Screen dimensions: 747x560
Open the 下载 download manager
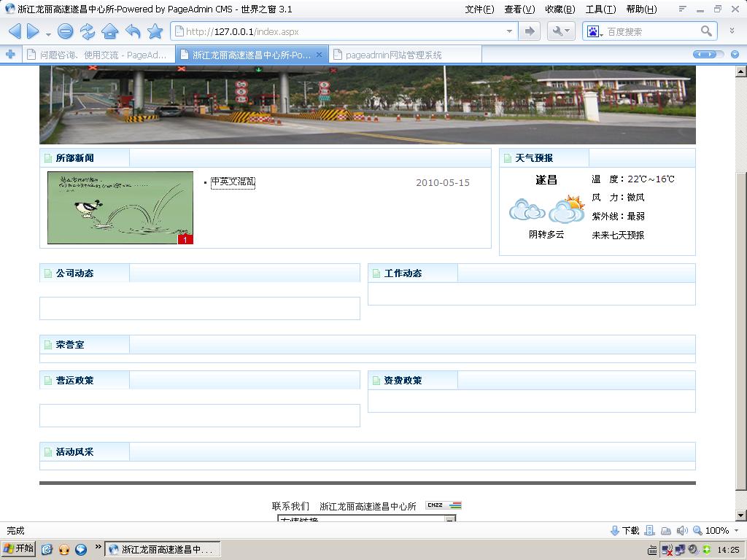click(625, 531)
